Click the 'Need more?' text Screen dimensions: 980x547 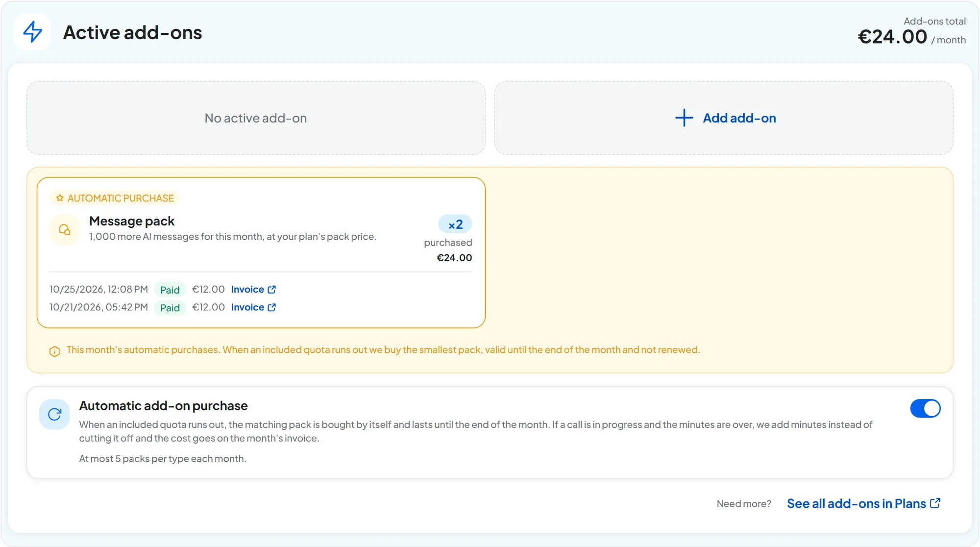click(x=744, y=504)
